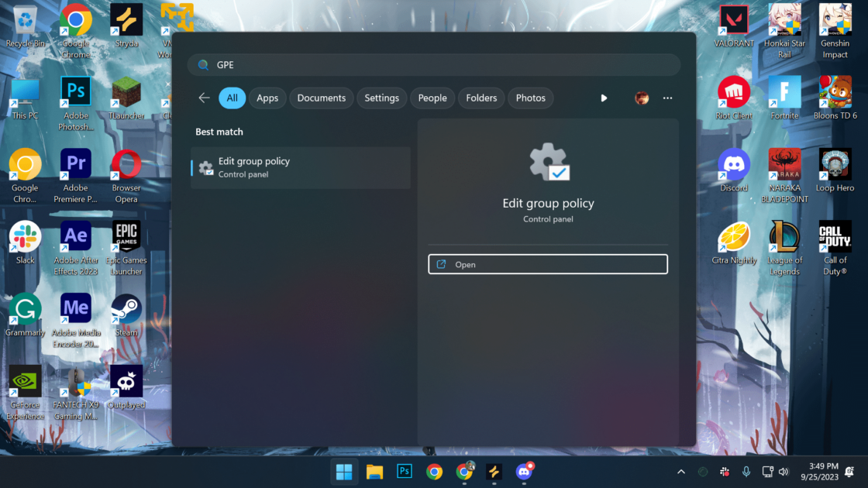Switch to the Photos search filter
This screenshot has height=488, width=868.
tap(530, 98)
